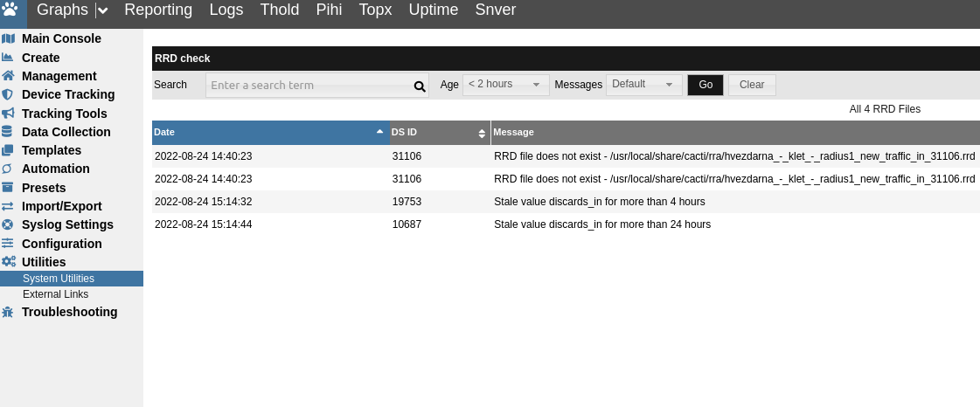
Task: Expand Device Tracking menu section
Action: [x=68, y=94]
